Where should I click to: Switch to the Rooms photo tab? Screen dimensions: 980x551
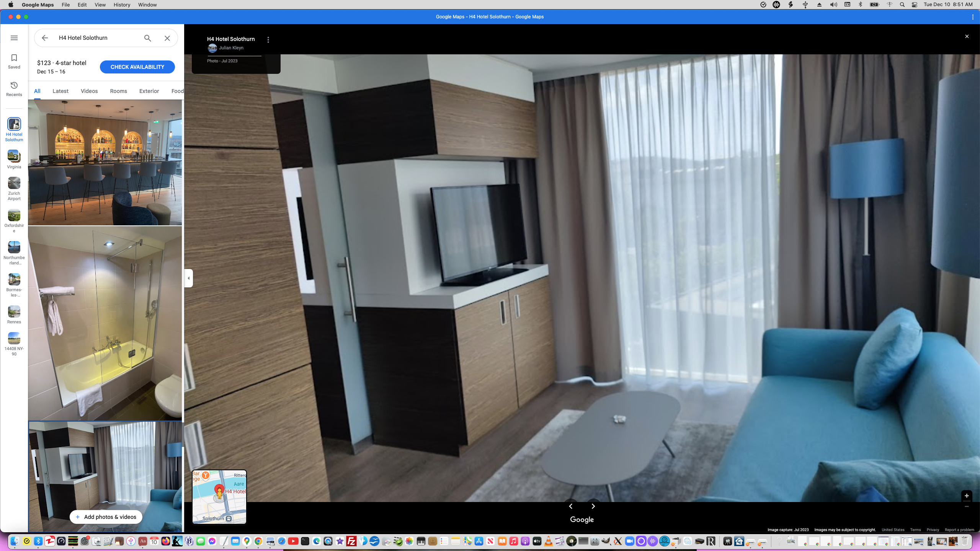(x=118, y=91)
